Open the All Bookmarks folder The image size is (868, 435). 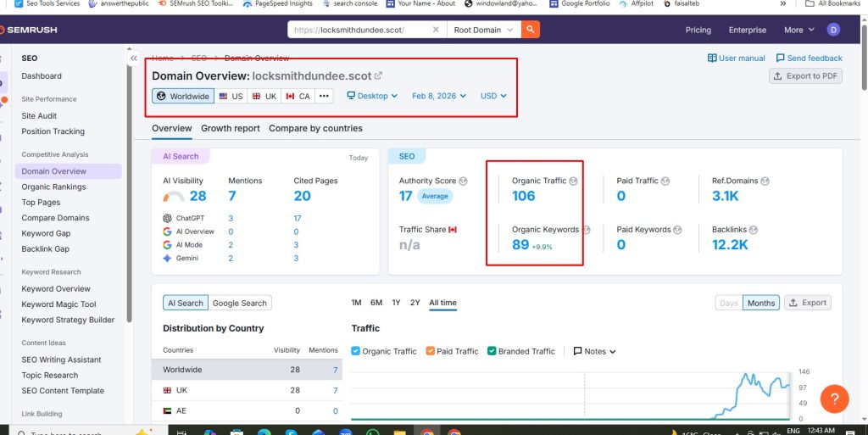pyautogui.click(x=832, y=3)
